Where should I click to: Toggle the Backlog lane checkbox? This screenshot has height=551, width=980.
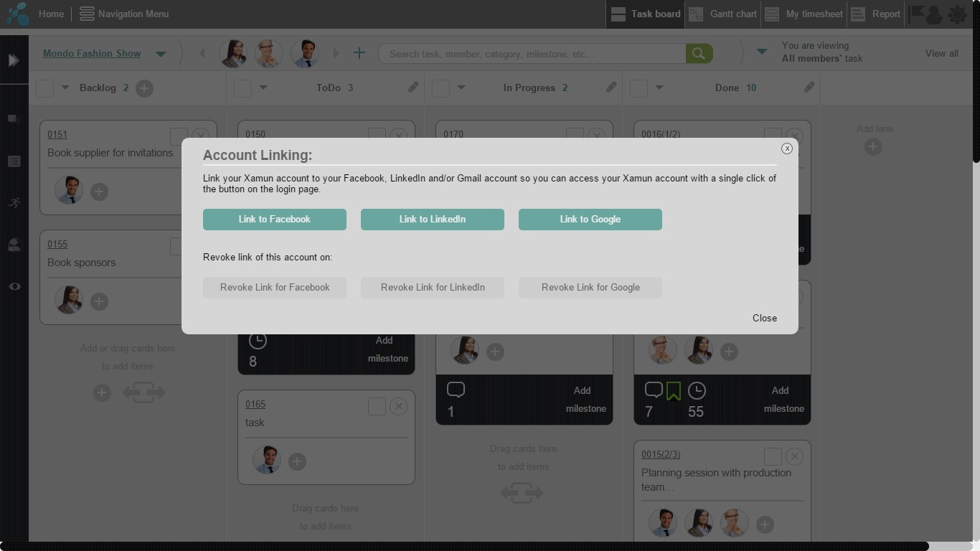tap(44, 88)
